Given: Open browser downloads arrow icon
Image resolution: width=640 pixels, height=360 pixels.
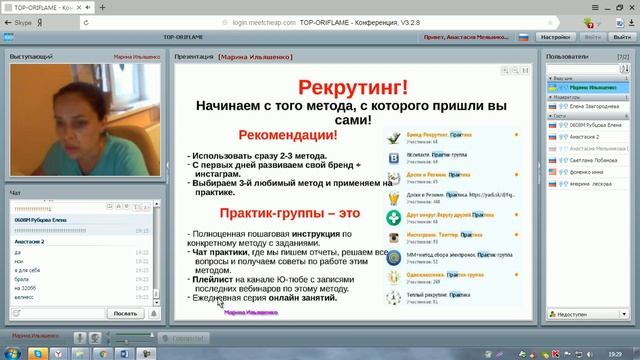Looking at the screenshot, I should pyautogui.click(x=631, y=23).
